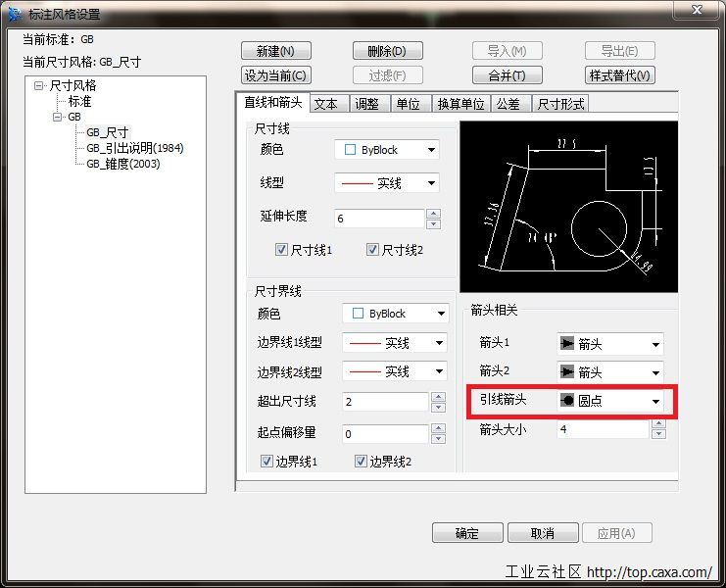This screenshot has height=588, width=726.
Task: Switch to the 直线和箭头 tab
Action: (x=273, y=102)
